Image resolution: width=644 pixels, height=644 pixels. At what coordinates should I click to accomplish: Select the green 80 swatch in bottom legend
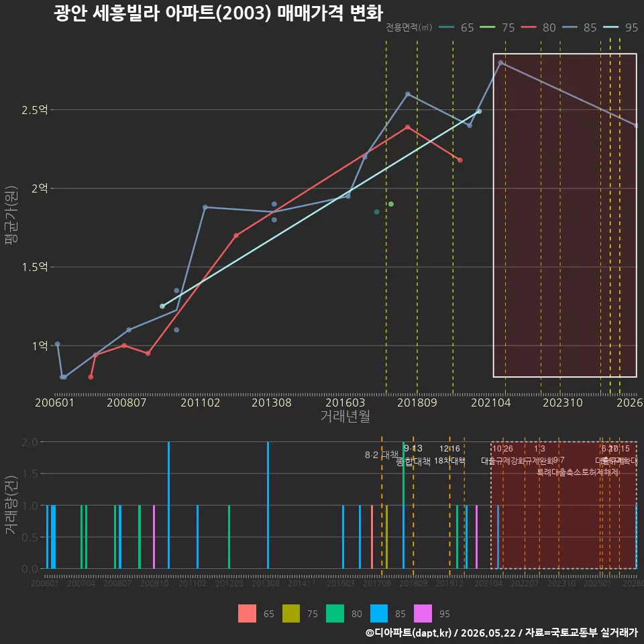pos(335,614)
